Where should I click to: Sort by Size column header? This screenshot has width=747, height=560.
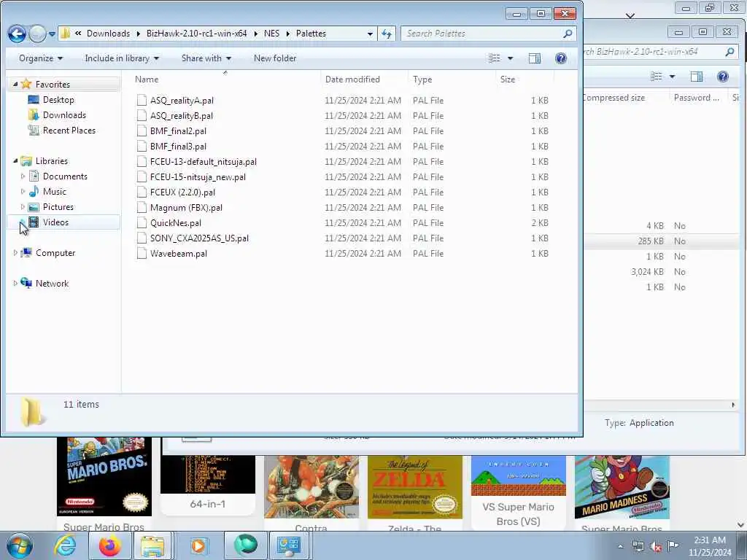pyautogui.click(x=525, y=79)
